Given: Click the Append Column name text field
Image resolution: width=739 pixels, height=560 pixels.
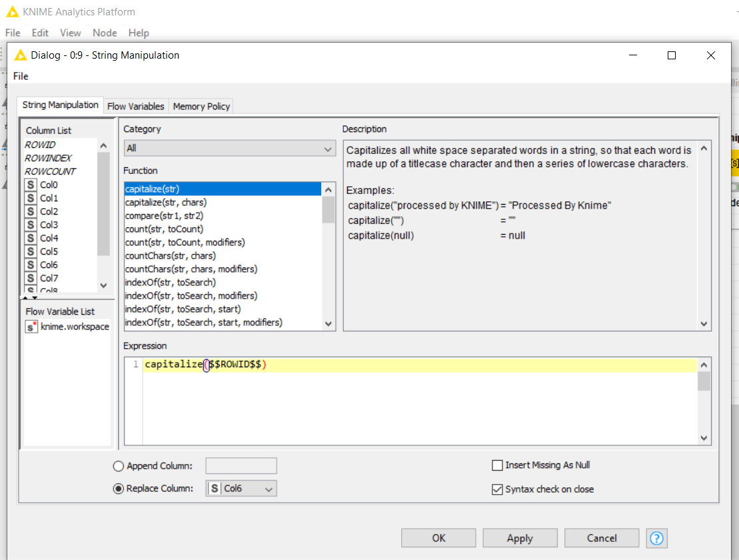Looking at the screenshot, I should pyautogui.click(x=241, y=466).
